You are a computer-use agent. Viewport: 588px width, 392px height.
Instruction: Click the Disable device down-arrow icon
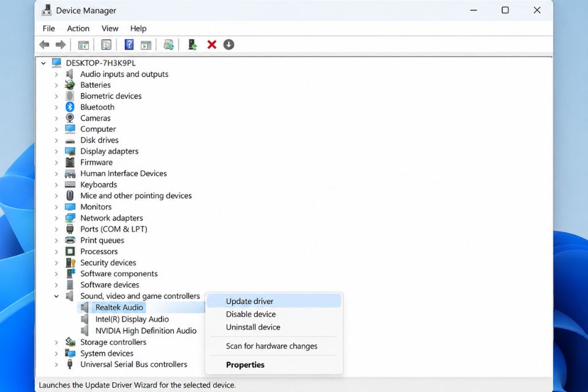tap(228, 45)
